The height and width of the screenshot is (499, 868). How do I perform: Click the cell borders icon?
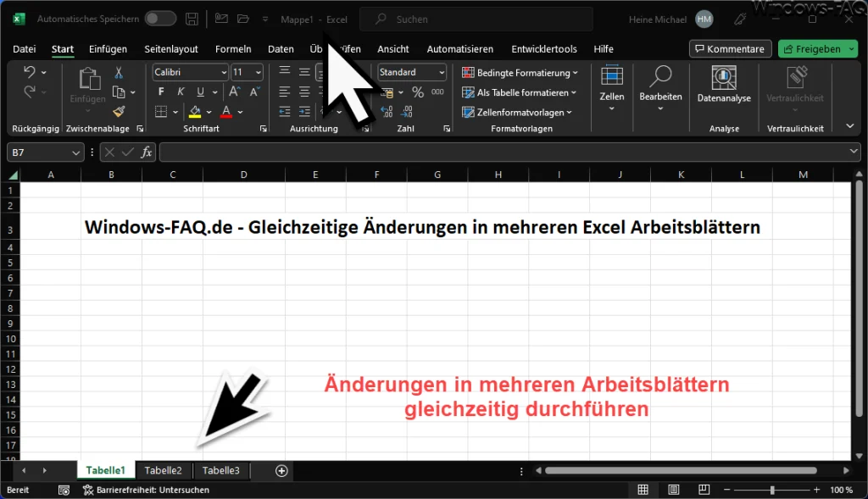161,112
